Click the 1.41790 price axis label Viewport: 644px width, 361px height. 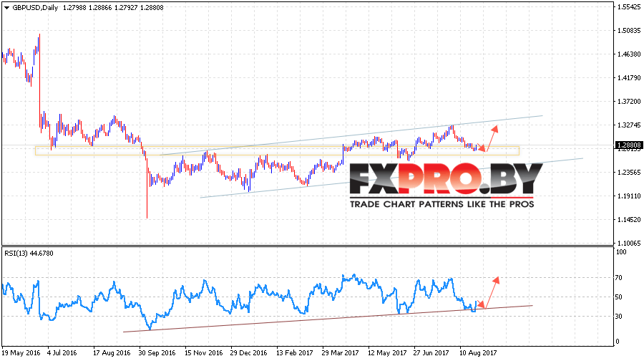click(629, 77)
